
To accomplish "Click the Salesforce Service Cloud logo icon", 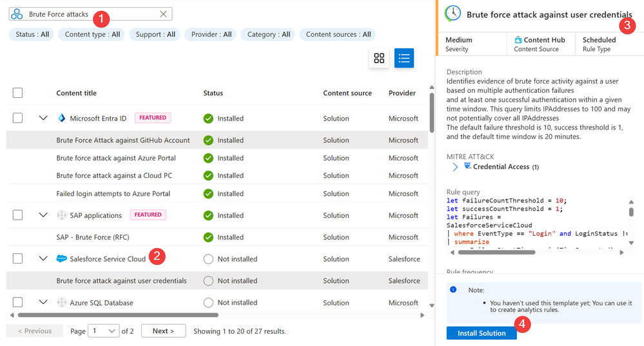I will pyautogui.click(x=62, y=258).
